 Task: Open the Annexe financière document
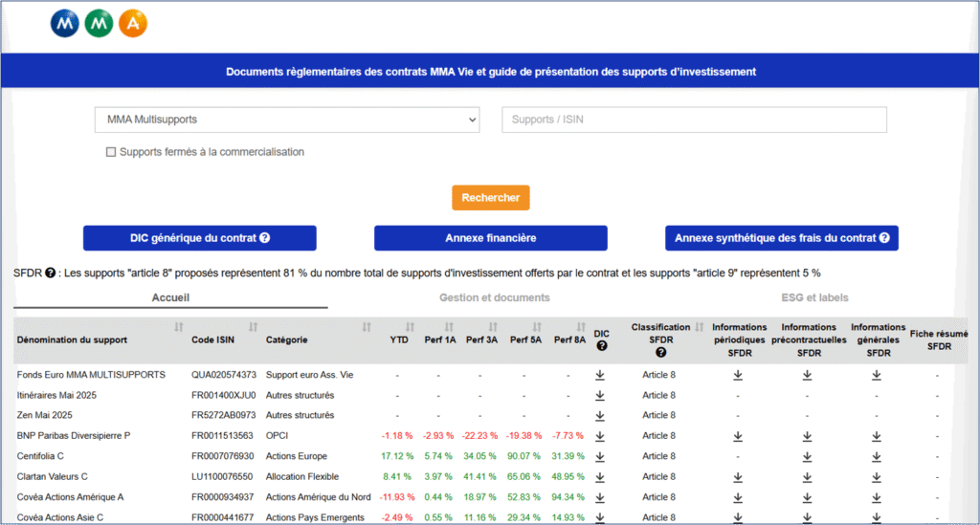coord(491,238)
